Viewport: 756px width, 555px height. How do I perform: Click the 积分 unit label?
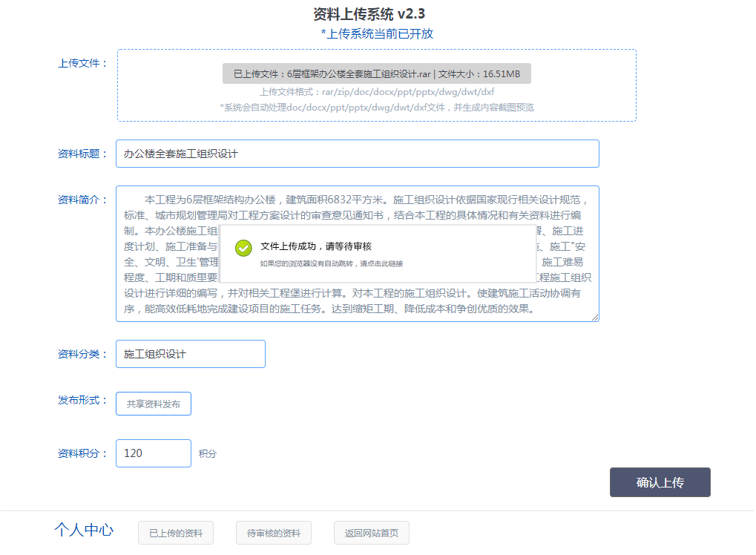(x=207, y=454)
